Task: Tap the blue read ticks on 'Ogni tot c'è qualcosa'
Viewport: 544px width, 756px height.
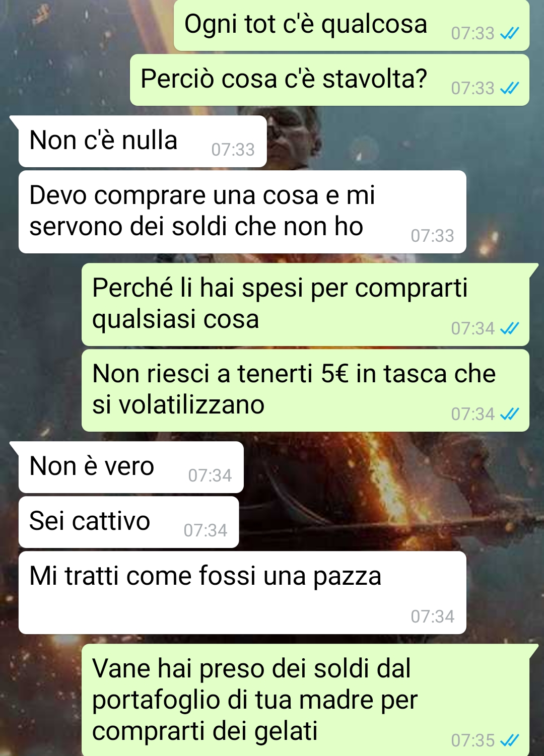Action: [x=509, y=34]
